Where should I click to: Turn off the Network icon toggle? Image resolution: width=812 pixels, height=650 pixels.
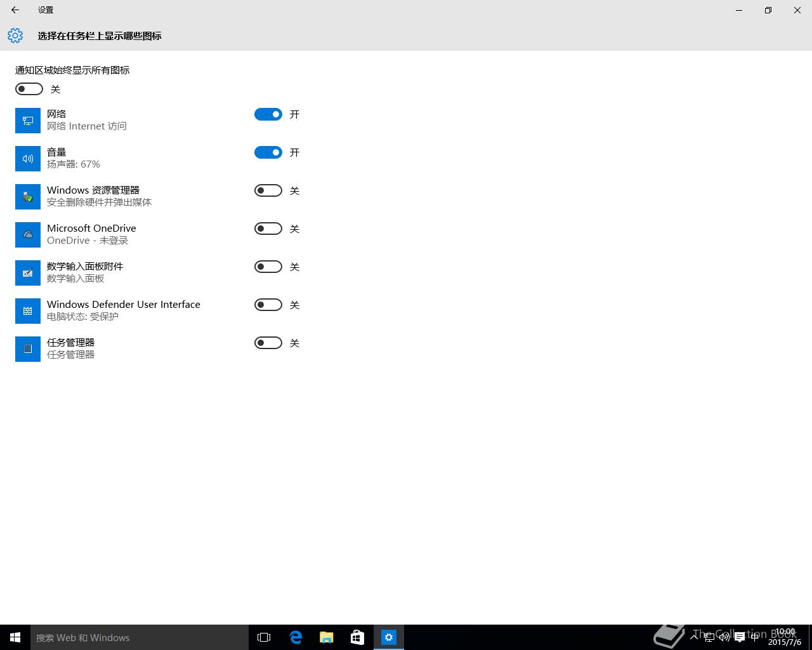point(268,114)
